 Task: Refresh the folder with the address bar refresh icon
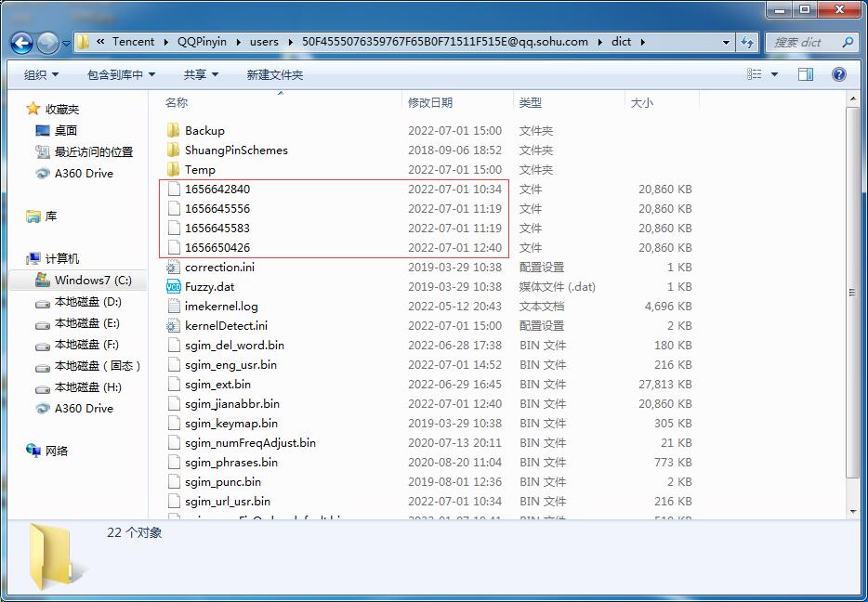pos(749,42)
